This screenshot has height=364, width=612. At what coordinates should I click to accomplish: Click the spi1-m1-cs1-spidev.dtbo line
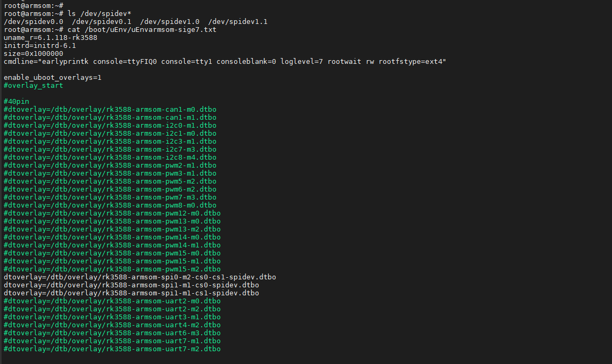pyautogui.click(x=131, y=293)
